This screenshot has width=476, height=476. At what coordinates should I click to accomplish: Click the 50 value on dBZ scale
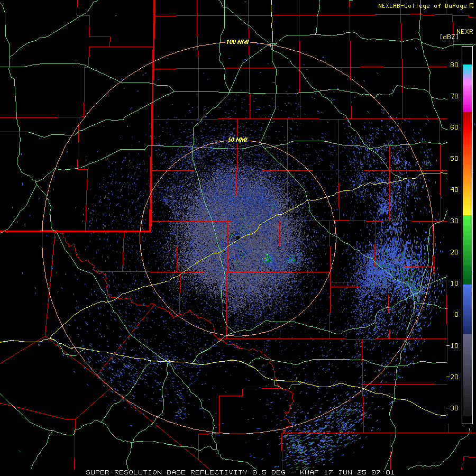(x=454, y=159)
